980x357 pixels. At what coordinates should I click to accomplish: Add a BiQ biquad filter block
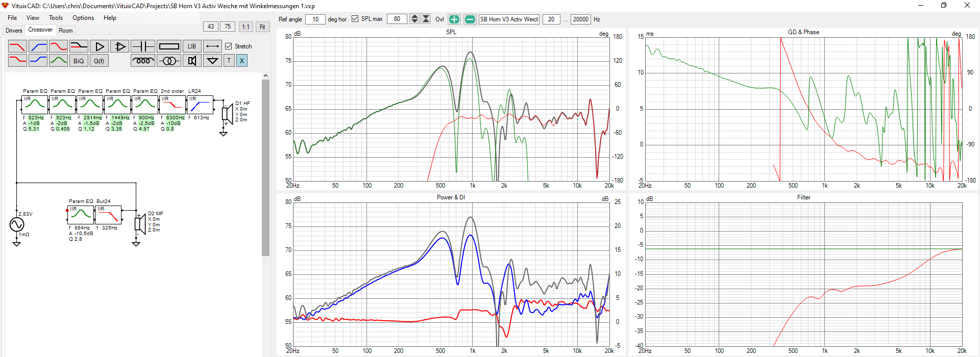[79, 61]
